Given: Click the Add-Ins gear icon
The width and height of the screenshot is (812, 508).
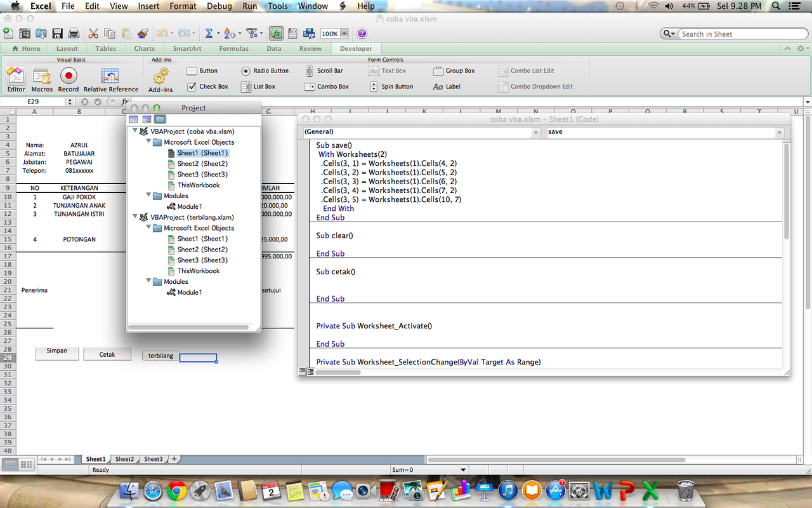Looking at the screenshot, I should (x=161, y=77).
